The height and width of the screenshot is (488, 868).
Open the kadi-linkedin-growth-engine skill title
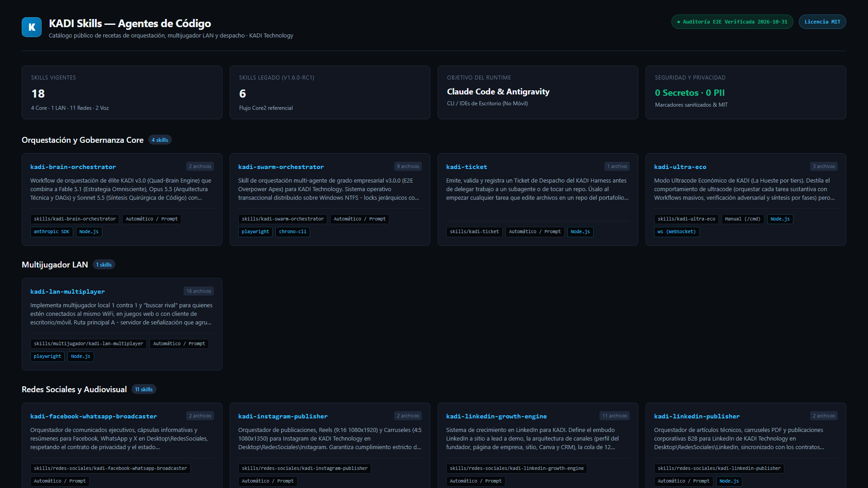496,416
